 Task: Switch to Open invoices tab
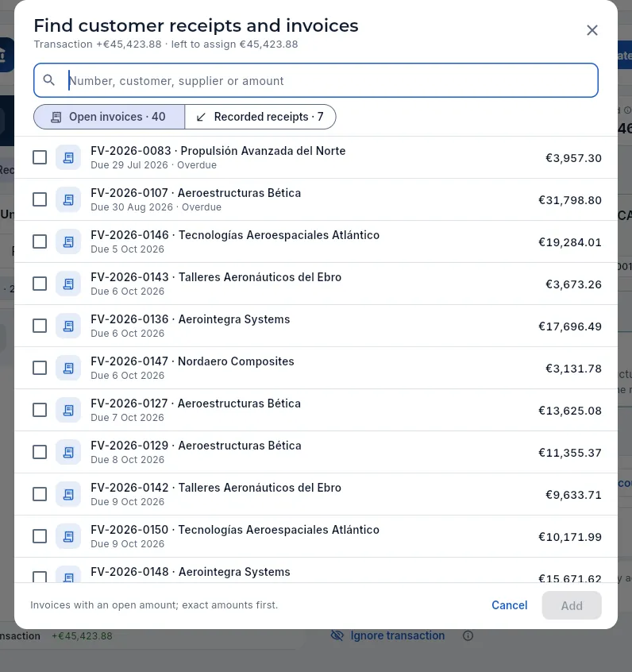point(110,117)
